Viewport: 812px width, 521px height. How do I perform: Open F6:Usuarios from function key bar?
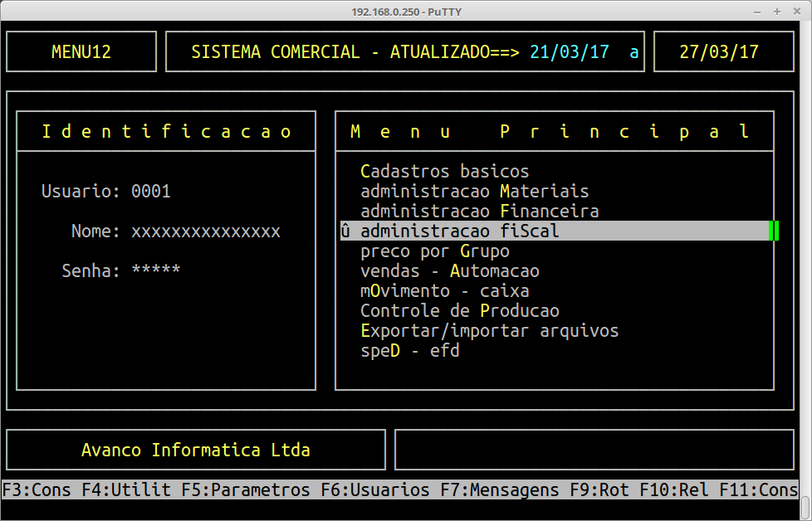(x=374, y=490)
